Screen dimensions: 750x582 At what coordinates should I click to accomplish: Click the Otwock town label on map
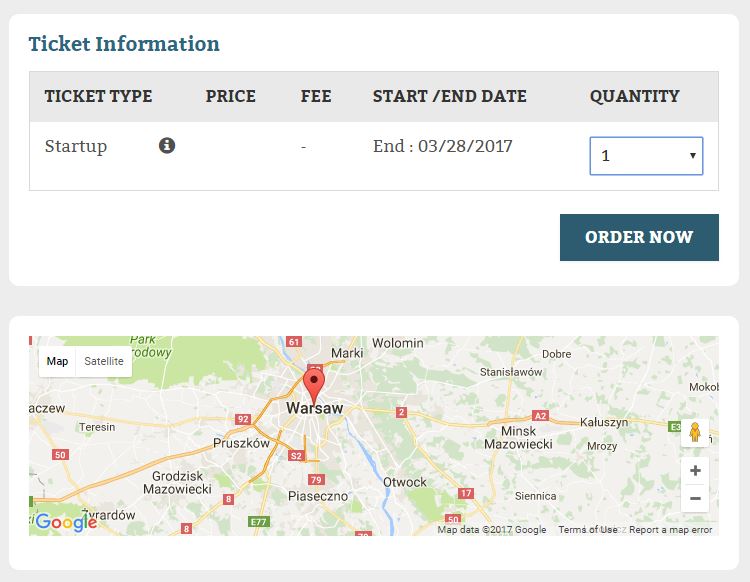click(x=405, y=482)
